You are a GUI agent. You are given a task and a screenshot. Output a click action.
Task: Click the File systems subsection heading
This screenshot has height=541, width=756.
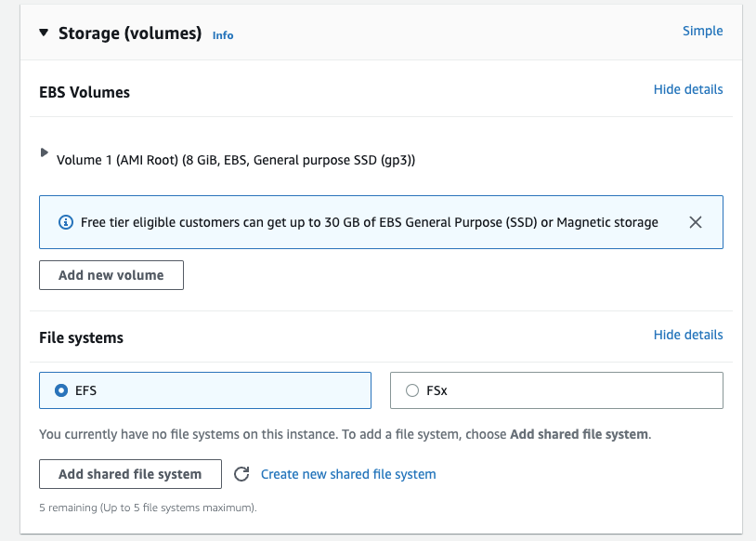(x=81, y=338)
